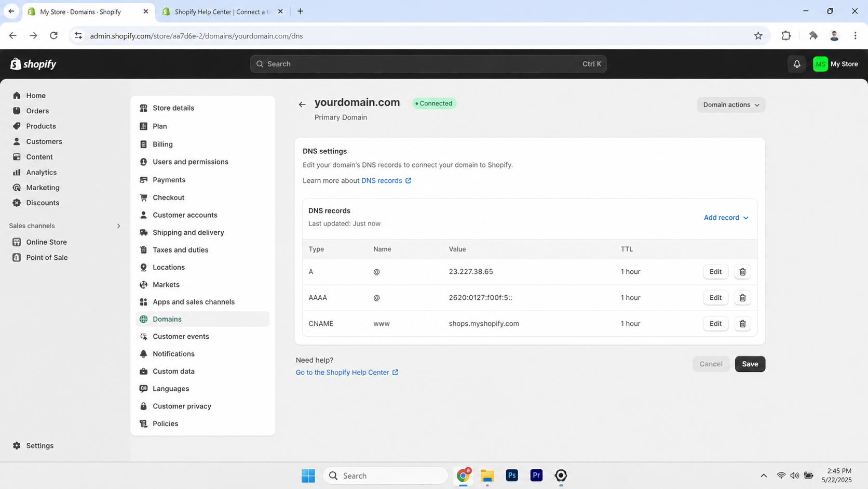Open Settings at the sidebar bottom
868x489 pixels.
[39, 446]
